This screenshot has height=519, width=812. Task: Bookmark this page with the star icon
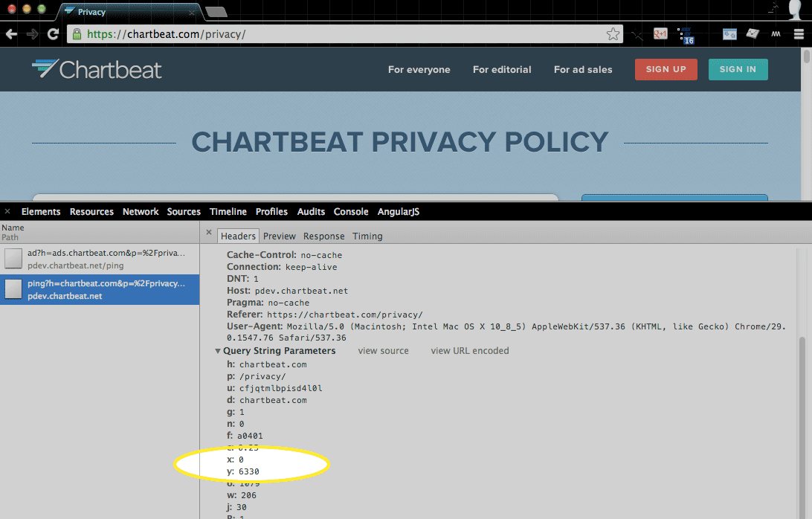point(613,34)
